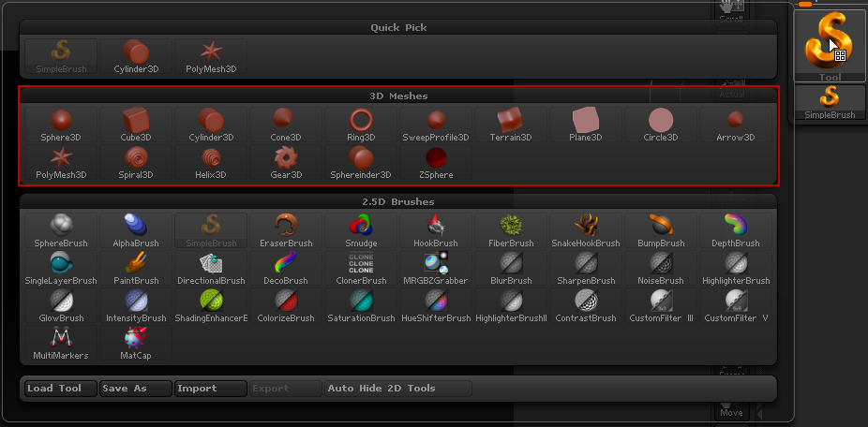Click the large Tool thumbnail
Screen dimensions: 868x427
click(830, 45)
